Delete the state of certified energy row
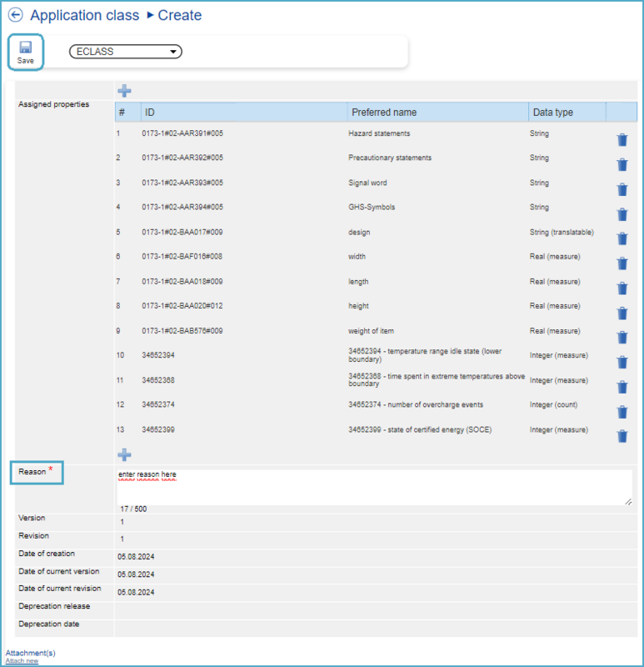644x667 pixels. (622, 435)
